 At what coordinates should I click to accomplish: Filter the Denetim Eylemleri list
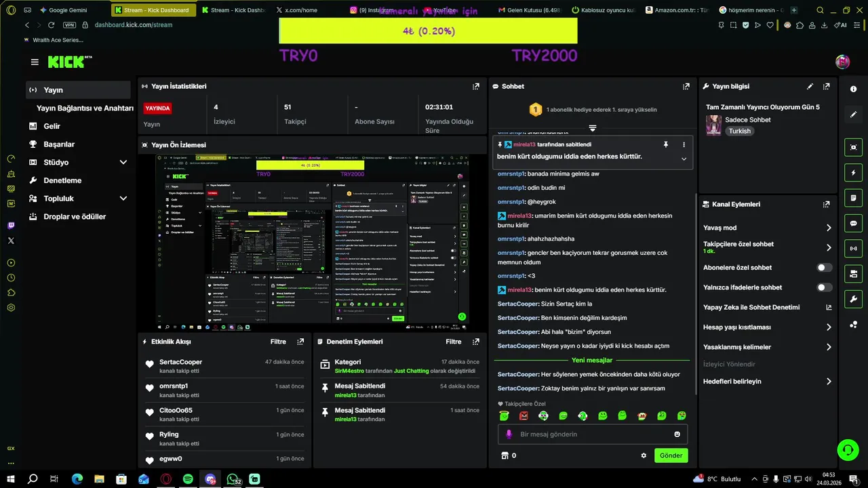pos(454,342)
